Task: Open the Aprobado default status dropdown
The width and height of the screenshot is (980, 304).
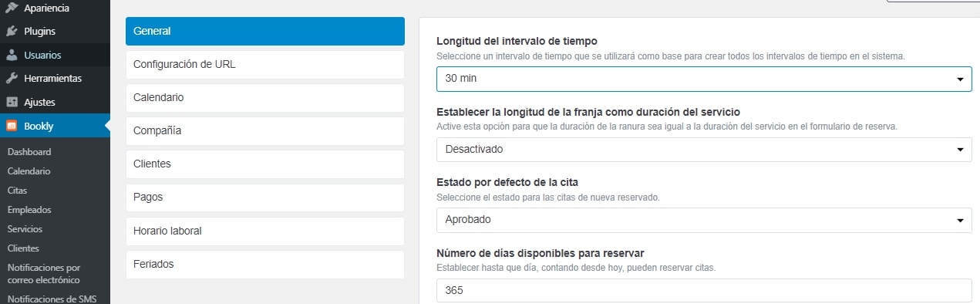Action: 704,220
